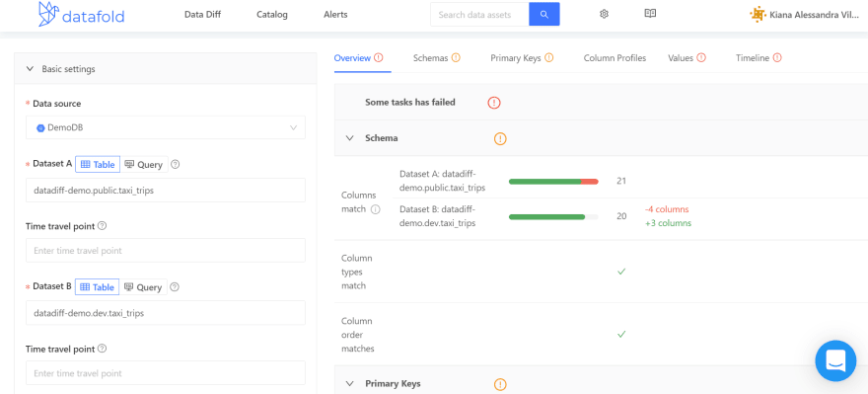Click DemoDB database icon

(40, 128)
